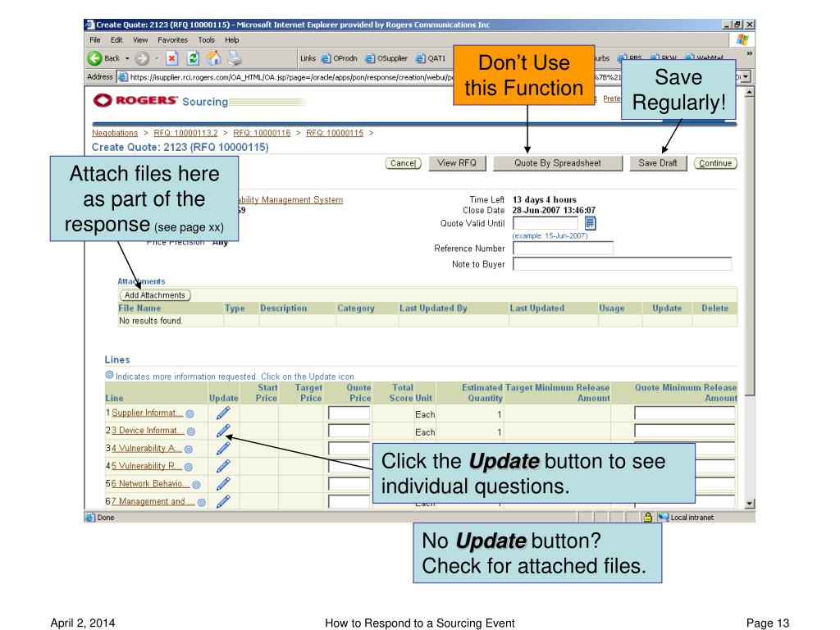Open the Back button history dropdown arrow
This screenshot has width=840, height=630.
[x=127, y=58]
